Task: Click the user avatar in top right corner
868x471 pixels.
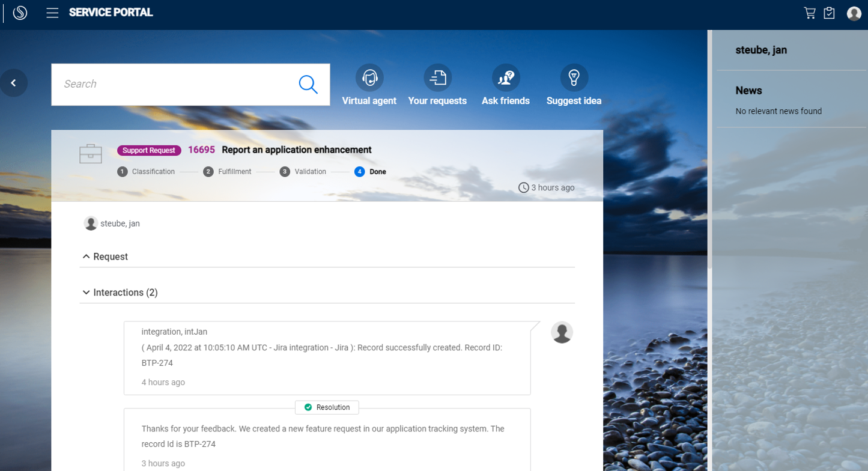Action: pos(854,13)
